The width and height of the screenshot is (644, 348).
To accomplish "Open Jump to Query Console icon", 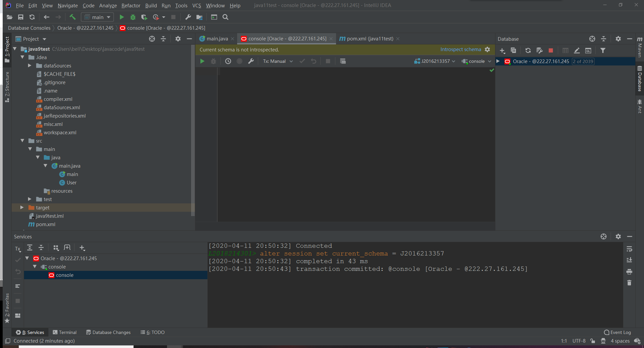I will coord(588,50).
